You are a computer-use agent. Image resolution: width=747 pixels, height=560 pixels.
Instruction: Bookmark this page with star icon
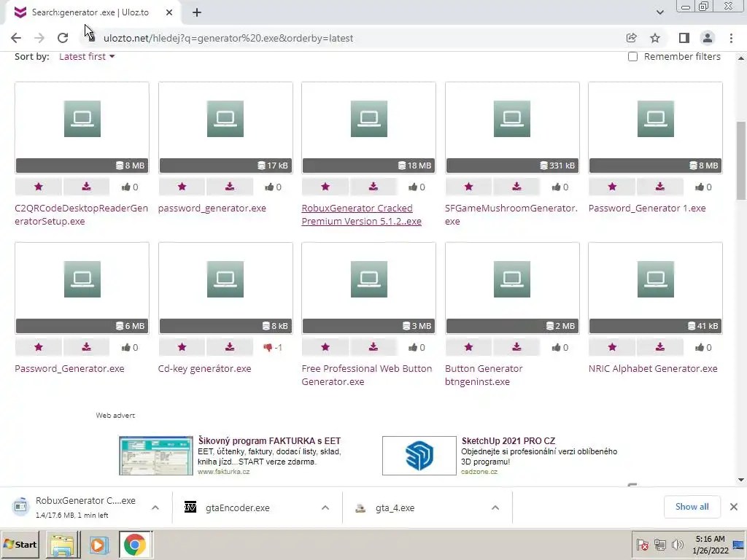coord(655,38)
